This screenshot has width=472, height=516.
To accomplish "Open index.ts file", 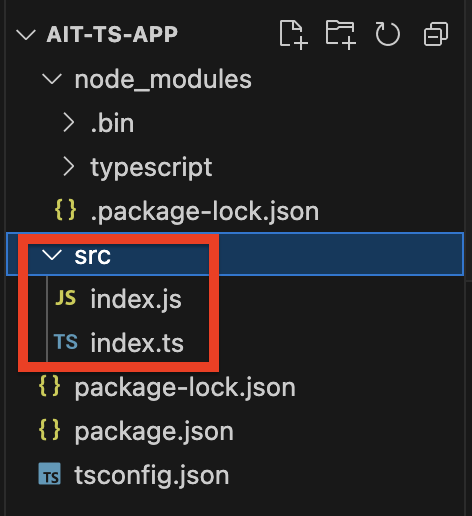I will click(137, 343).
